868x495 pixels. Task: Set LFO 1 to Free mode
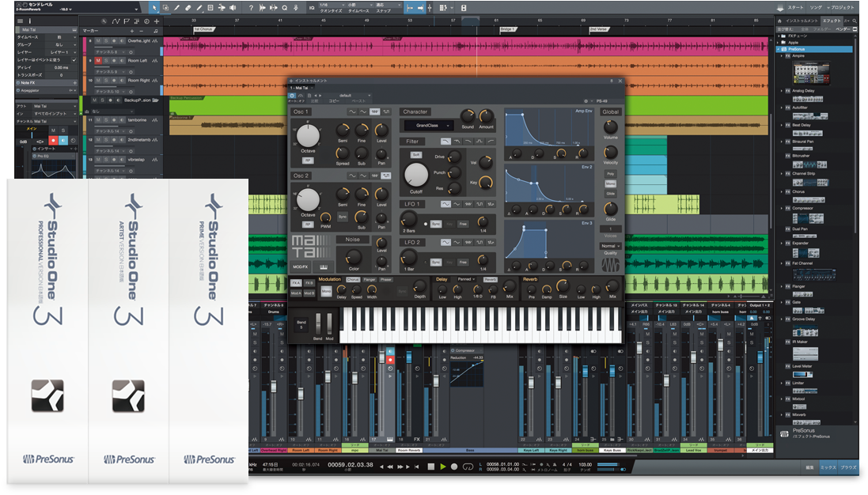click(x=463, y=224)
